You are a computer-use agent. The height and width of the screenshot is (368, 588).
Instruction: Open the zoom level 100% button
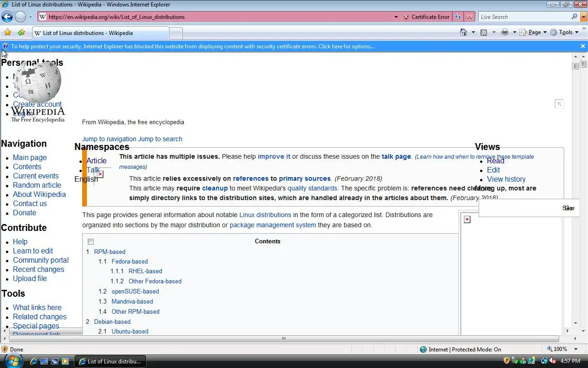pyautogui.click(x=557, y=349)
